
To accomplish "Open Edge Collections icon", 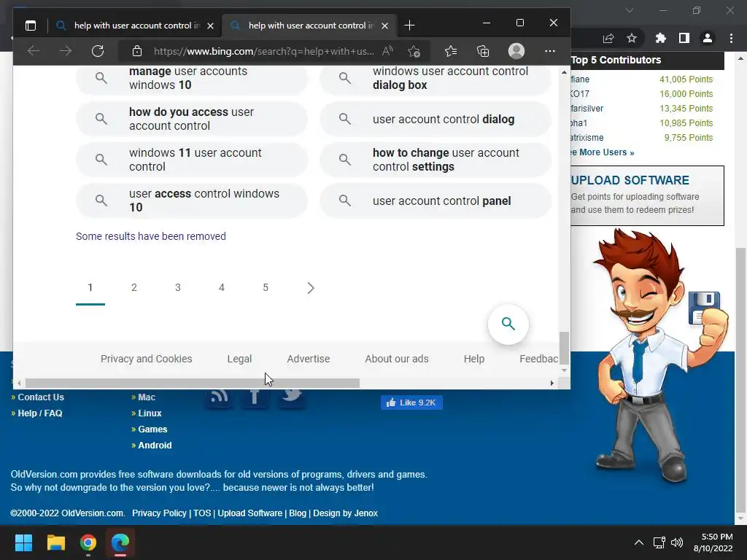I will tap(483, 51).
